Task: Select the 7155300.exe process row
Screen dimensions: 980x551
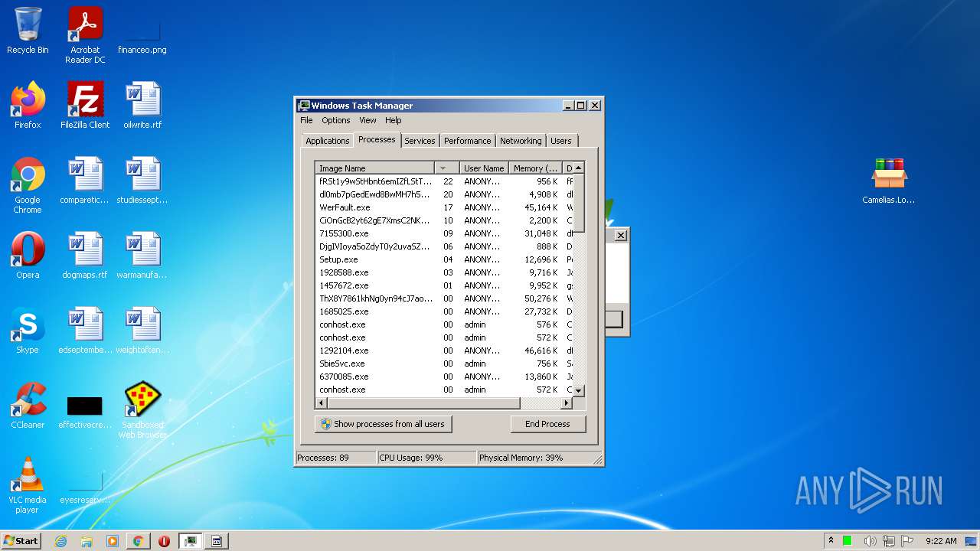Action: coord(444,233)
